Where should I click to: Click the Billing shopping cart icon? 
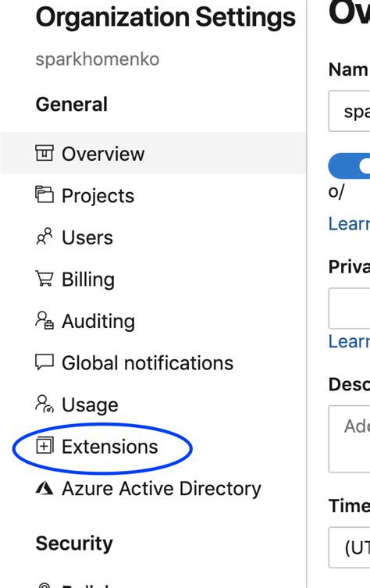click(44, 279)
